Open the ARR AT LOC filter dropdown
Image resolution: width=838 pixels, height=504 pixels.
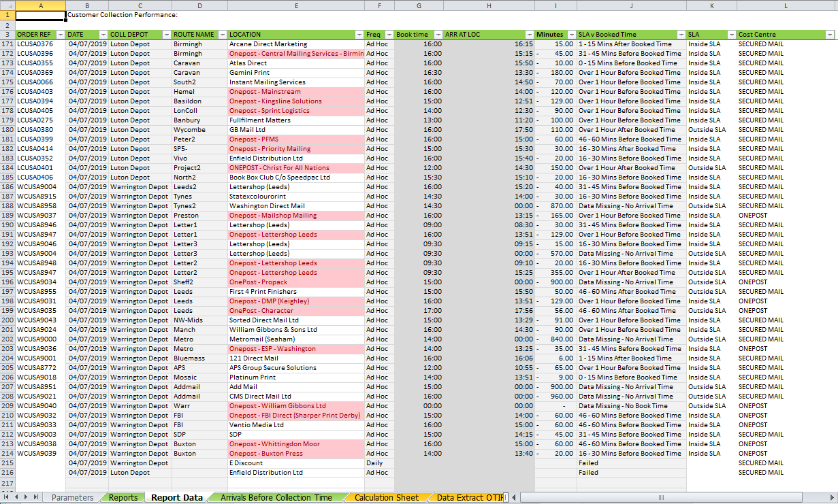pos(529,35)
